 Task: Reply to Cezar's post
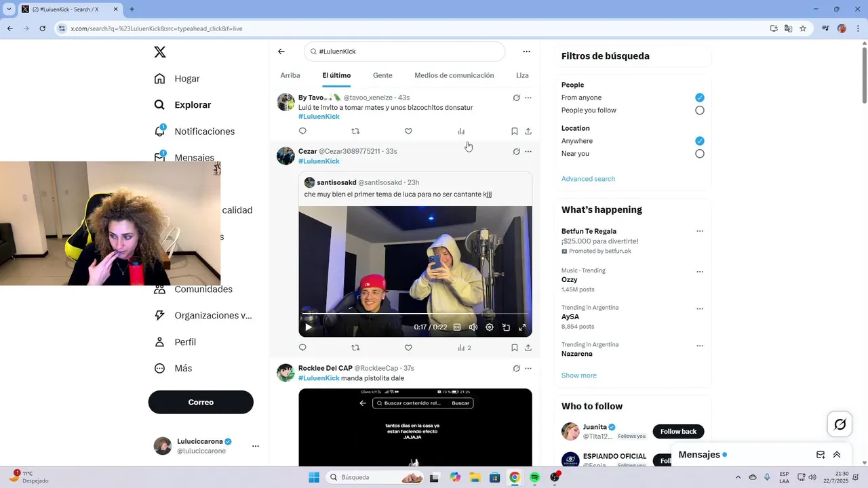point(302,348)
